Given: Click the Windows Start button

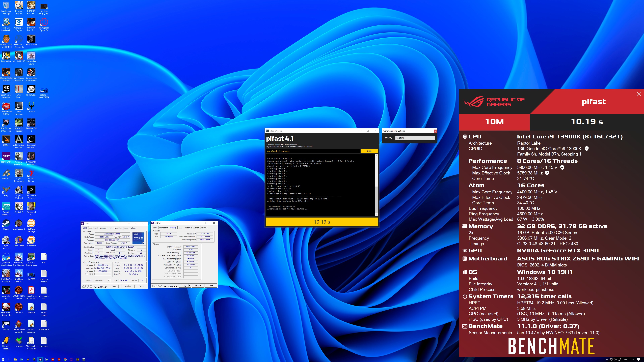Looking at the screenshot, I should pos(3,359).
